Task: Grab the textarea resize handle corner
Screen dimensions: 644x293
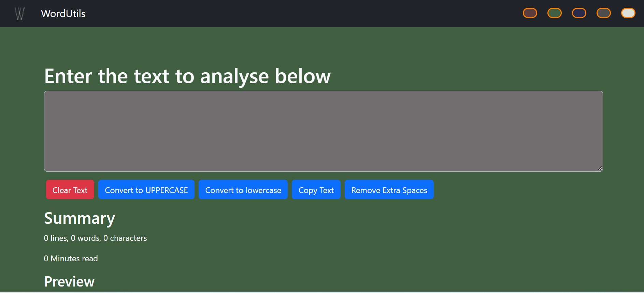Action: click(600, 169)
